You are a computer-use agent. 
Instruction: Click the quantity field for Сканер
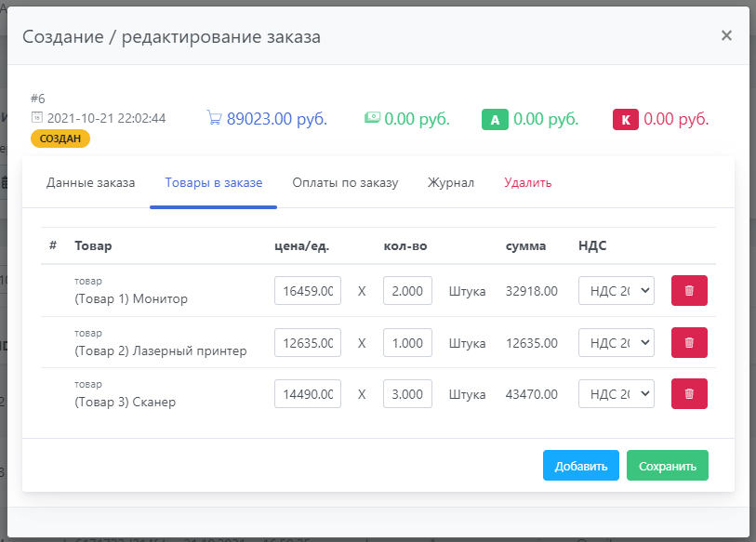click(x=407, y=393)
